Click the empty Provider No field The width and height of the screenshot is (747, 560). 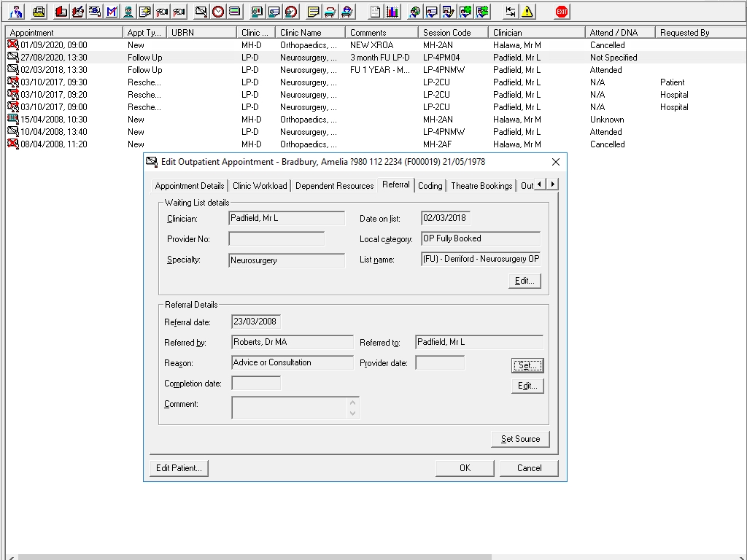point(276,238)
